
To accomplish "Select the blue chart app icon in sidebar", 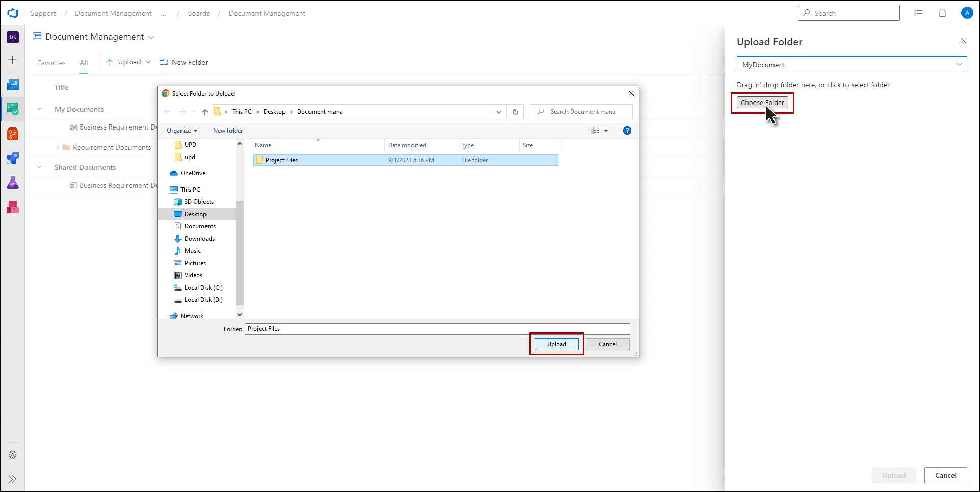I will click(x=13, y=85).
